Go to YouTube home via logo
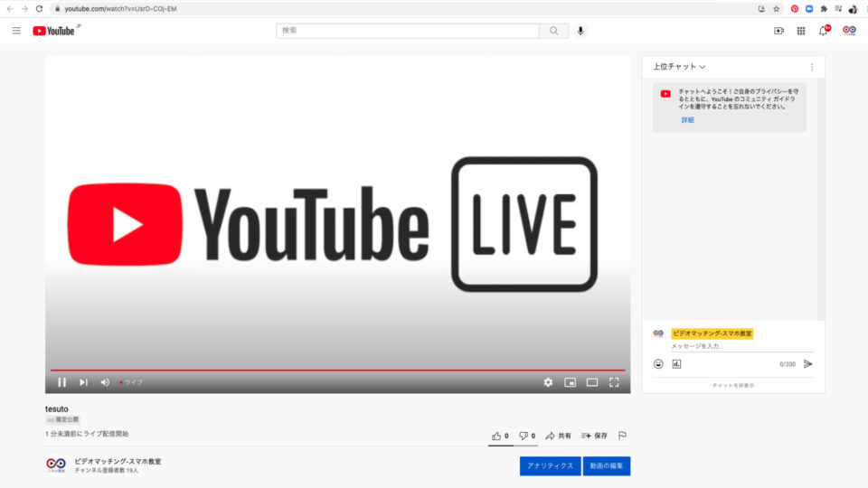The width and height of the screenshot is (868, 488). (53, 31)
